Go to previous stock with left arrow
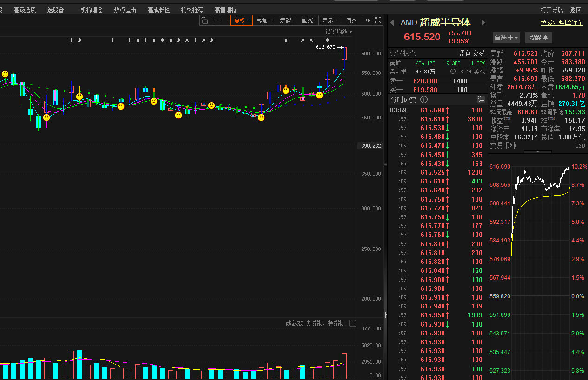Viewport: 588px width, 380px height. point(392,22)
